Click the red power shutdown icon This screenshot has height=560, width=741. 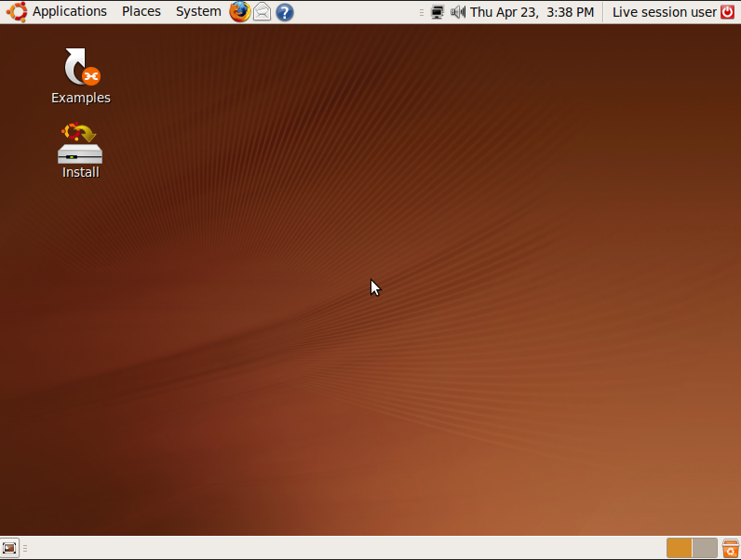tap(727, 12)
